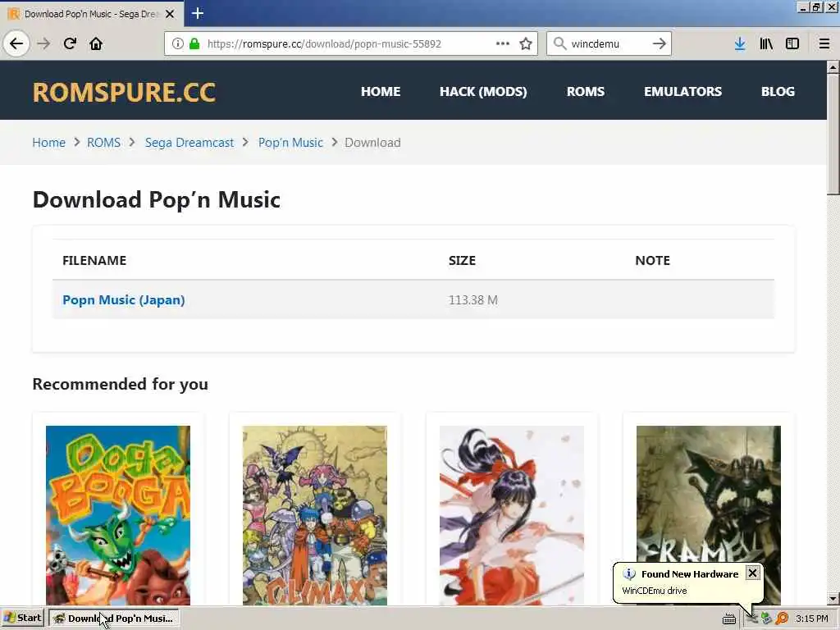The height and width of the screenshot is (630, 840).
Task: Open the EMULATORS navigation item
Action: pos(683,92)
